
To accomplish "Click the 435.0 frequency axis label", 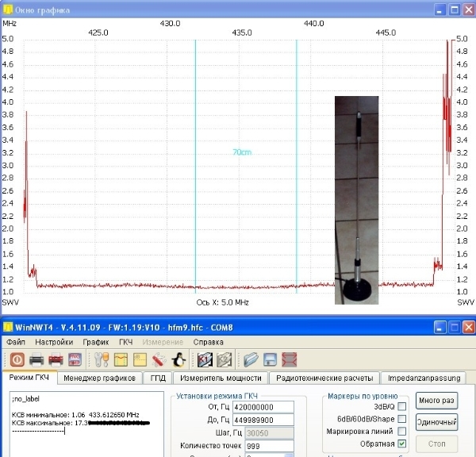I will point(242,33).
